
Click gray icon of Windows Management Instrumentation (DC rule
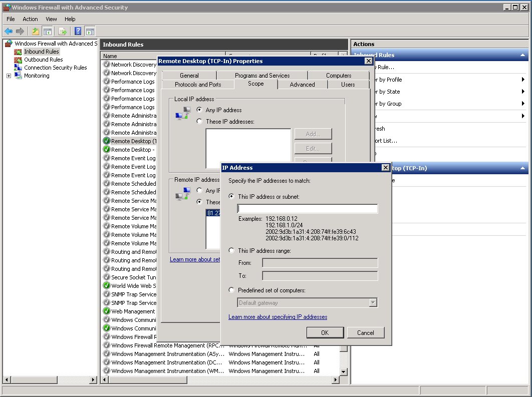click(107, 362)
